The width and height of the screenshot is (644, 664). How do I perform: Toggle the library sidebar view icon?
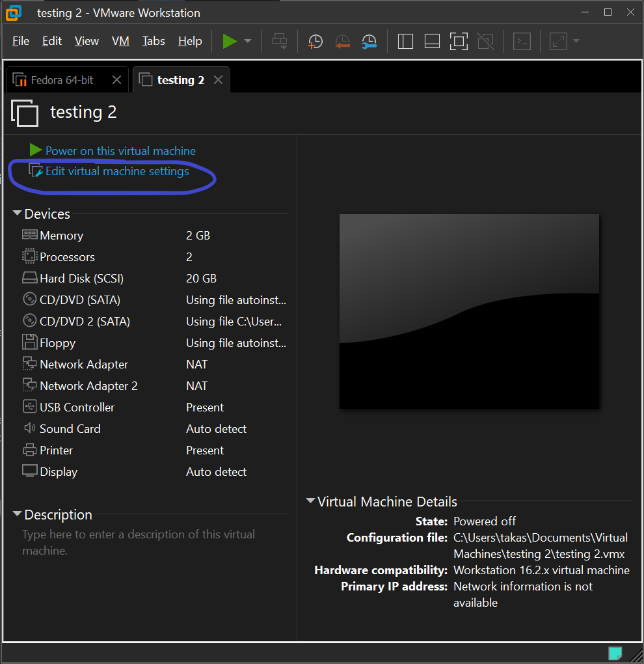coord(405,42)
